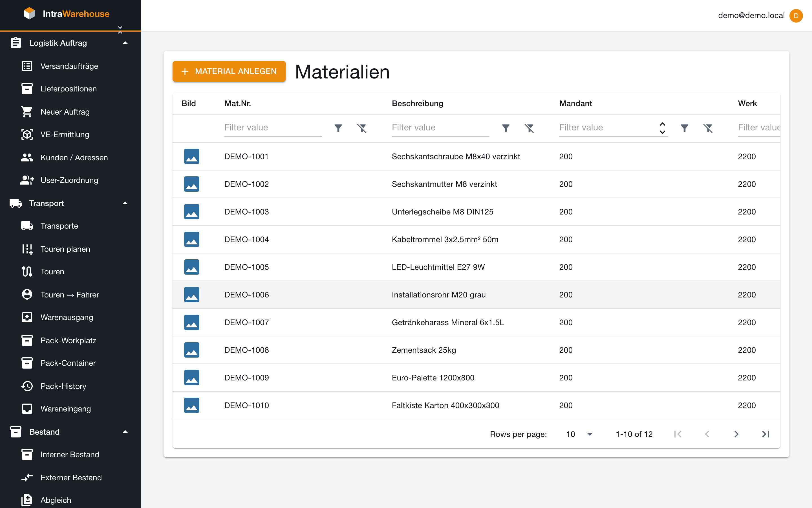Screen dimensions: 812x508
Task: Open the user avatar D menu
Action: [x=796, y=16]
